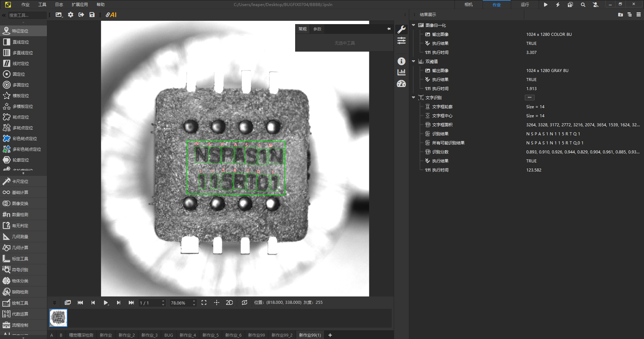Switch to the 新作业99_2 tab
The image size is (644, 339).
point(282,335)
